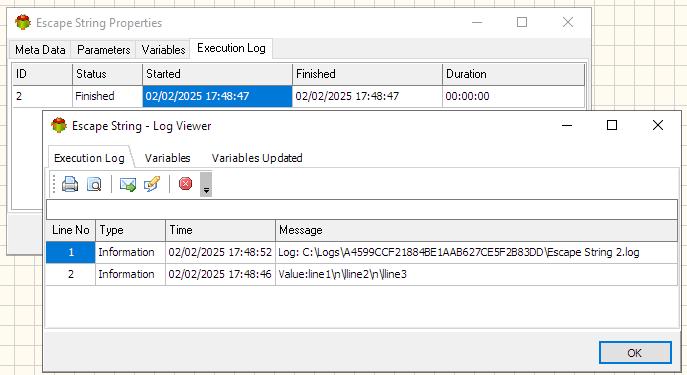The width and height of the screenshot is (687, 375).
Task: Click OK button in Log Viewer
Action: 635,353
